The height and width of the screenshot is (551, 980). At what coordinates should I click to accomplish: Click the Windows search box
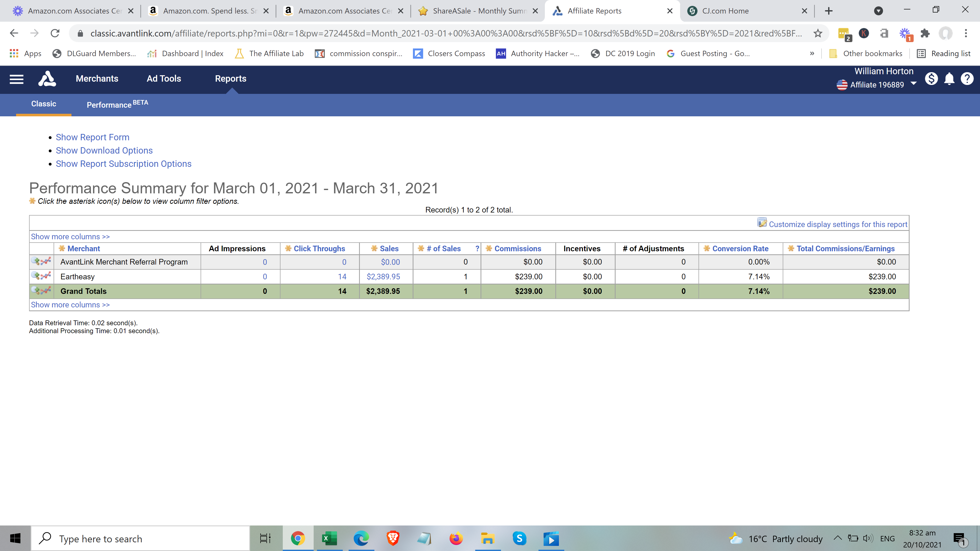(x=140, y=539)
